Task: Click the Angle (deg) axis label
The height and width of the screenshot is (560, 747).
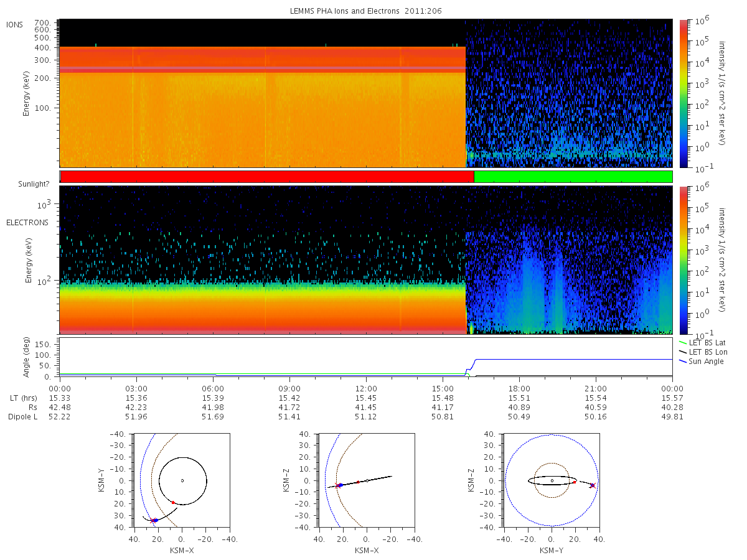Action: click(29, 358)
